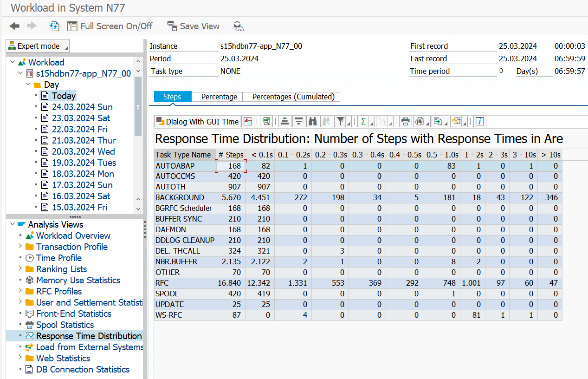The width and height of the screenshot is (588, 379).
Task: Click the blue Information icon
Action: (x=480, y=122)
